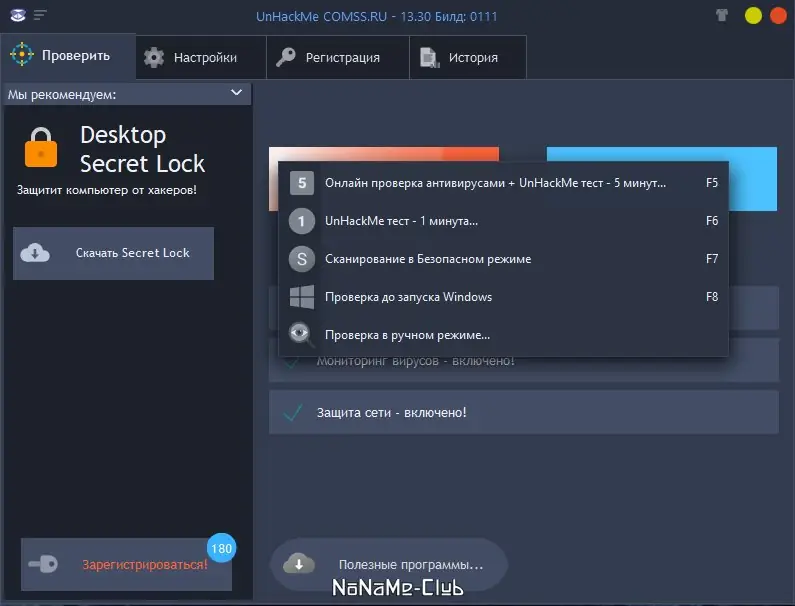The height and width of the screenshot is (606, 795).
Task: Click the crosshair scan icon beside Проверить
Action: tap(22, 54)
